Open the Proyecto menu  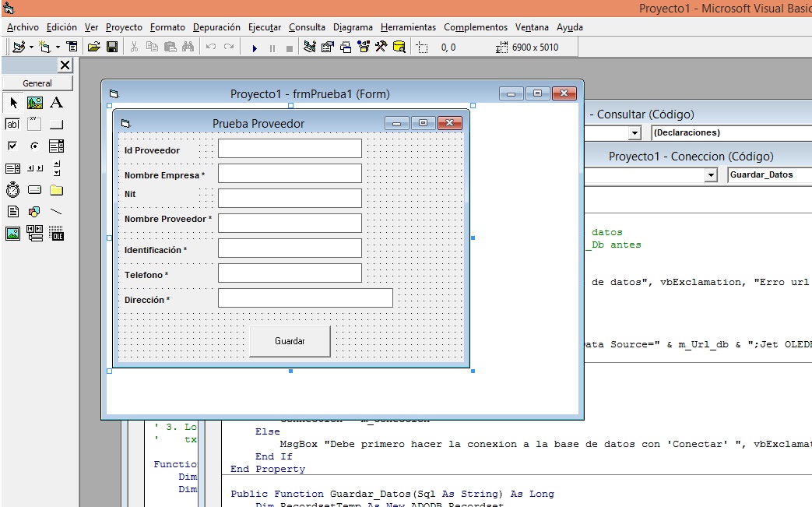pos(124,27)
